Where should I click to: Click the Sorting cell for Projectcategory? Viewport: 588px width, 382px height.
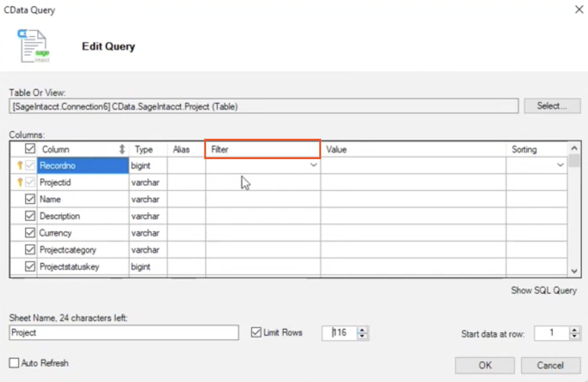click(537, 250)
